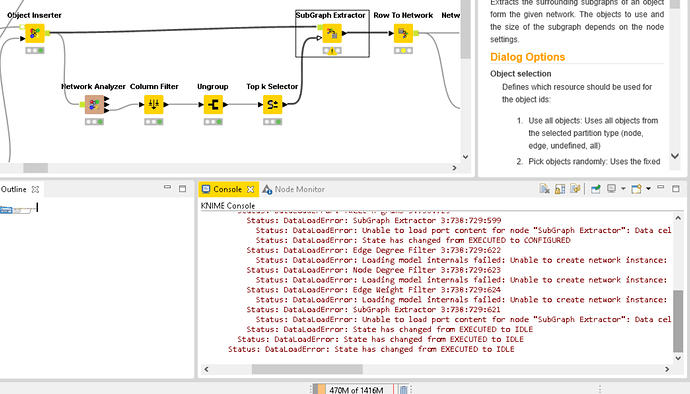Image resolution: width=690 pixels, height=394 pixels.
Task: Click status traffic light under Column Filter
Action: pos(154,122)
